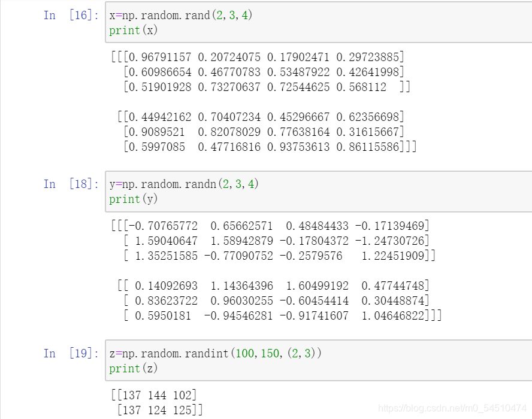Click output value 0.14092693
Image resolution: width=532 pixels, height=419 pixels.
[x=167, y=286]
